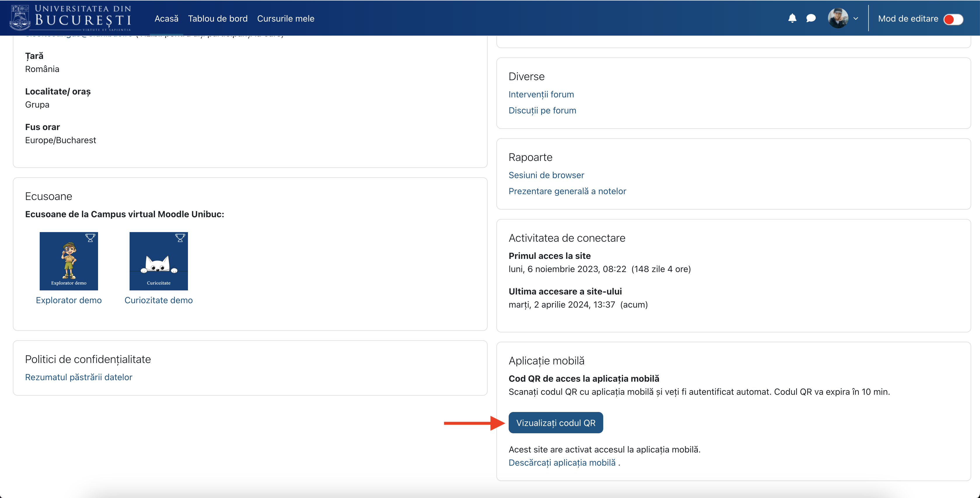Click the Ecusoane section heading

tap(49, 196)
